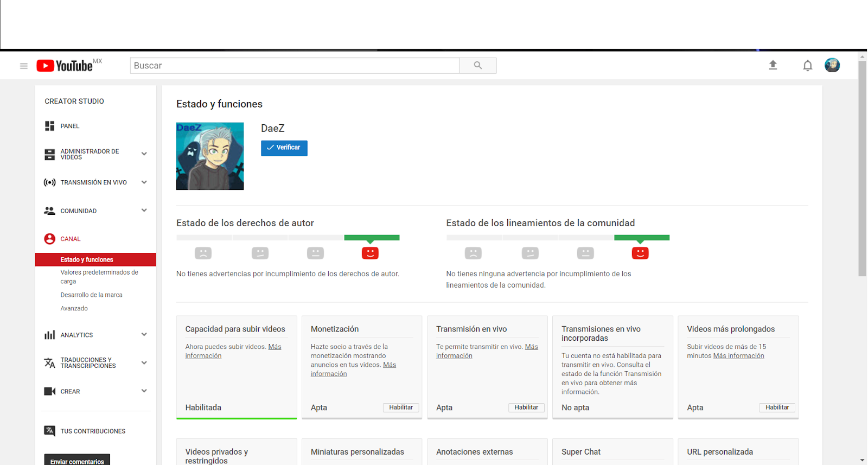Click the red smiley under lineamientos de la comunidad

pos(640,253)
